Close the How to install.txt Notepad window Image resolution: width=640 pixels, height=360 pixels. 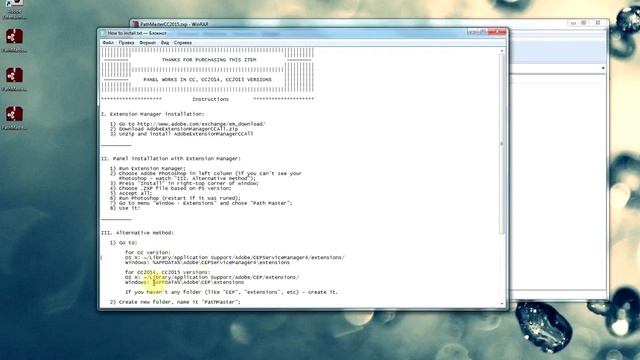(x=497, y=32)
